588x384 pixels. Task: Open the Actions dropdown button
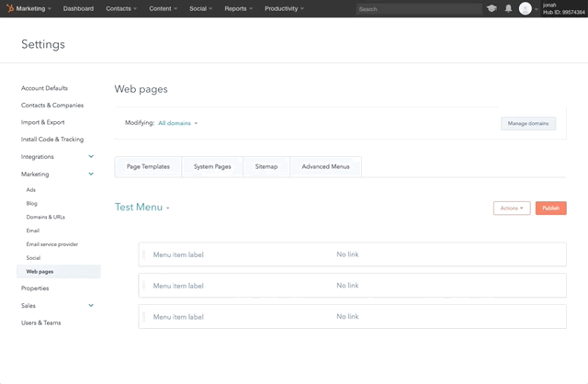(511, 209)
